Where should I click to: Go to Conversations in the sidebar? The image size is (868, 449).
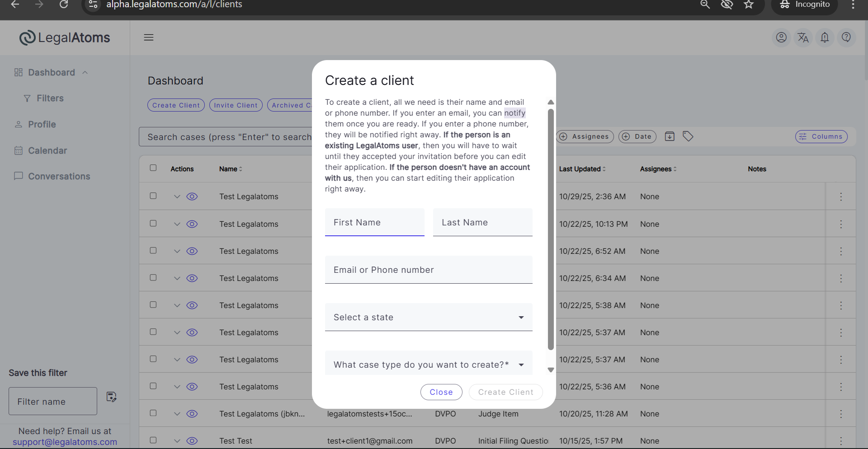pos(59,176)
